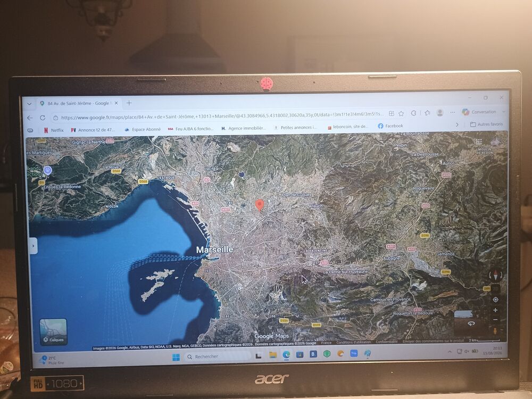
Task: Click the Carnoux-en-Provence label
Action: click(390, 300)
